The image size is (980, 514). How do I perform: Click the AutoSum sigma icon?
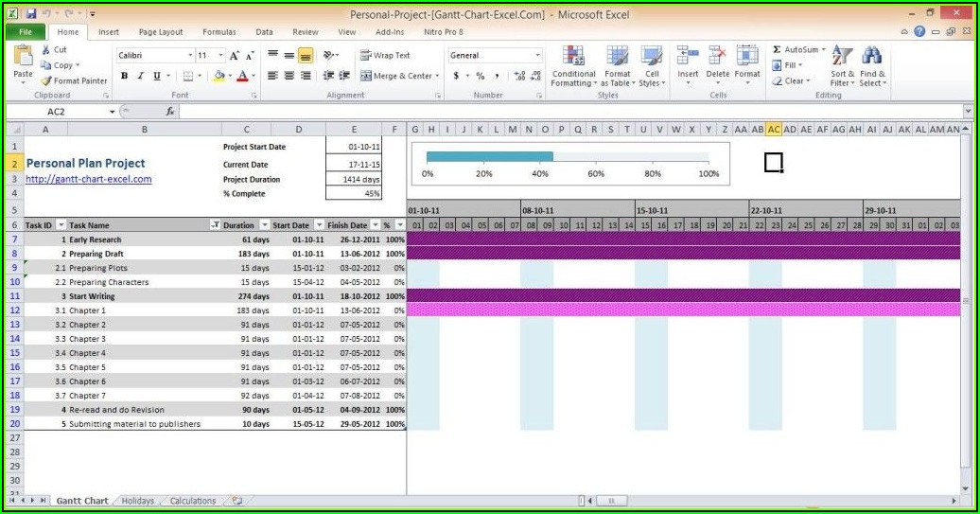point(777,50)
